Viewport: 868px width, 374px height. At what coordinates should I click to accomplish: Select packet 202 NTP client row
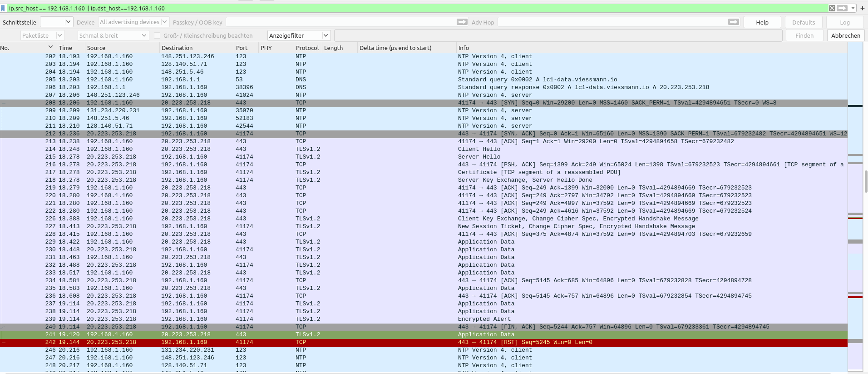[x=424, y=56]
